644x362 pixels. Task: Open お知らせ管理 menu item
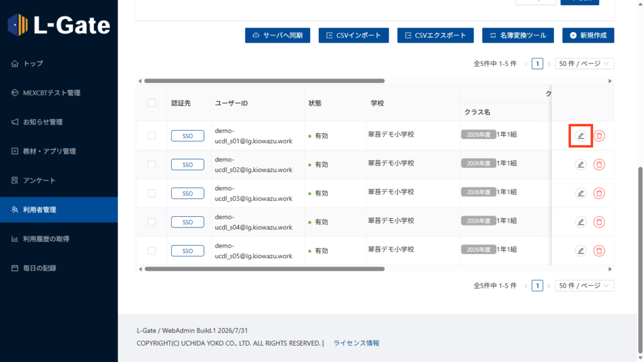pyautogui.click(x=58, y=122)
